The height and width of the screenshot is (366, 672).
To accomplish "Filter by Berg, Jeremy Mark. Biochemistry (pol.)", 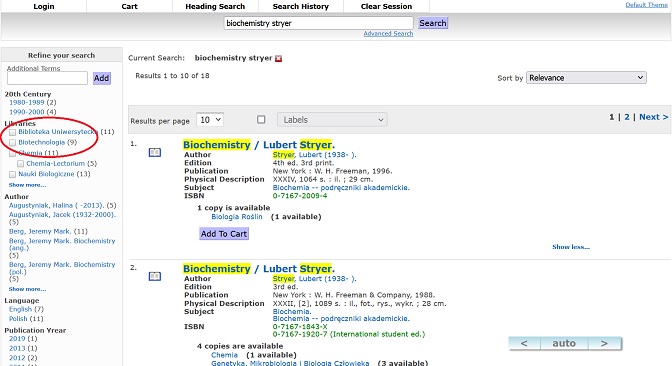I will [x=62, y=268].
